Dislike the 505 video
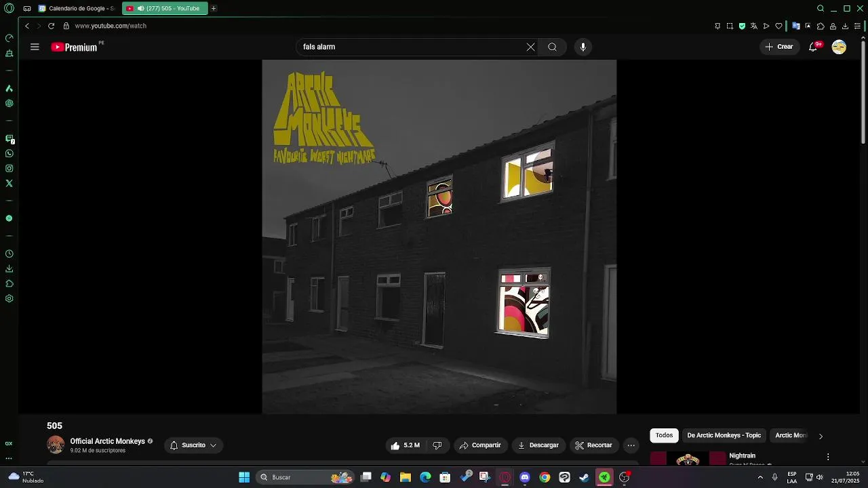The height and width of the screenshot is (488, 868). tap(437, 445)
